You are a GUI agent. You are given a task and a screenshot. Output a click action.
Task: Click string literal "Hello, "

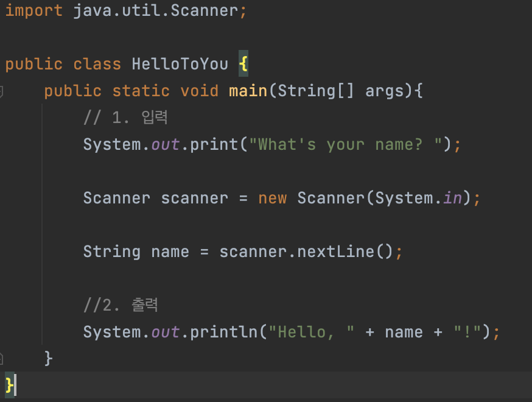tap(312, 332)
